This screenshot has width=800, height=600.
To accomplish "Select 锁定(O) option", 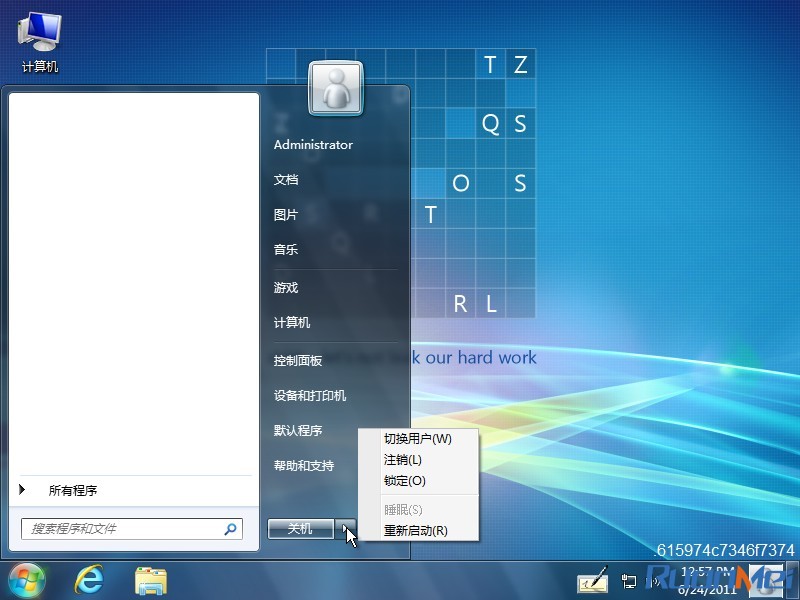I will click(x=418, y=481).
